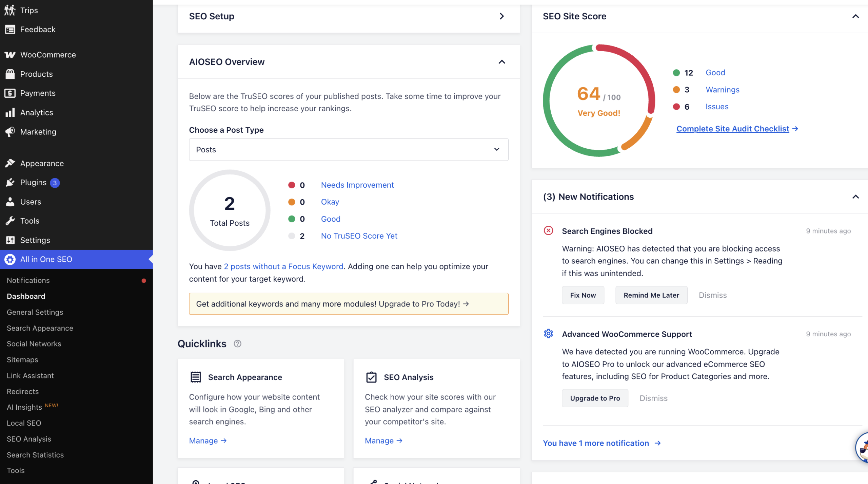The height and width of the screenshot is (484, 868).
Task: Collapse the AIOSEO Overview panel
Action: click(501, 62)
